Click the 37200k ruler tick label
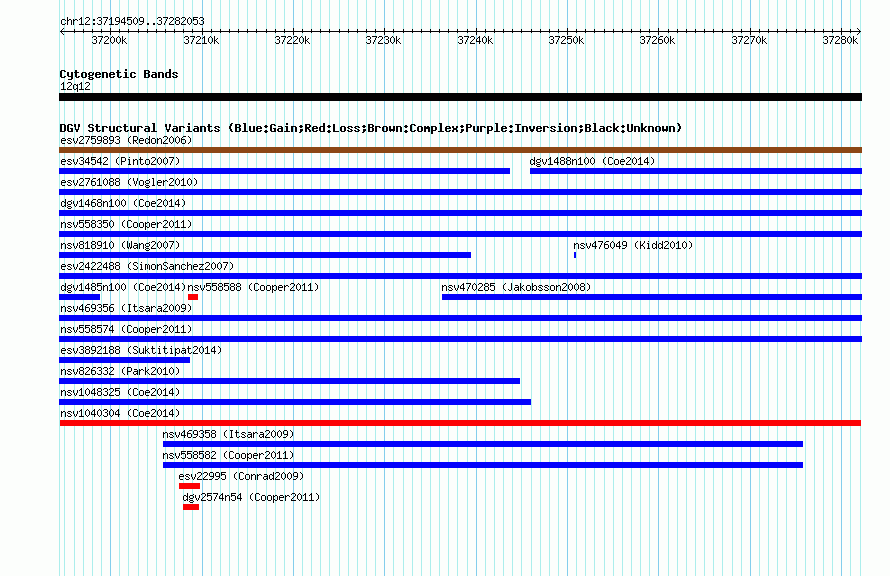 click(x=110, y=40)
